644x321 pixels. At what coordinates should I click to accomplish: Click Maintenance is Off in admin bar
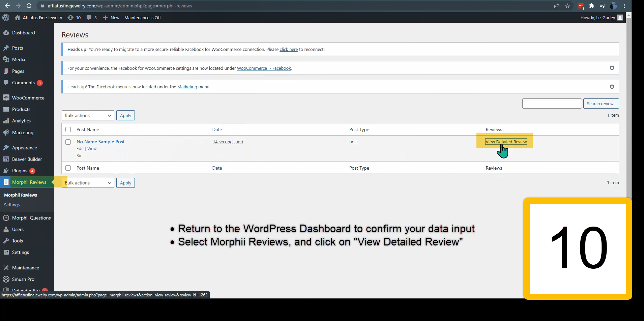[x=143, y=18]
